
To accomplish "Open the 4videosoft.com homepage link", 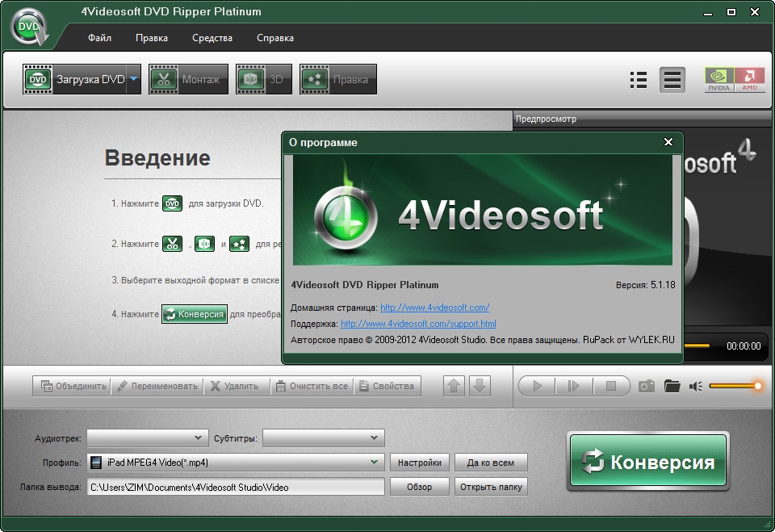I will click(x=434, y=308).
